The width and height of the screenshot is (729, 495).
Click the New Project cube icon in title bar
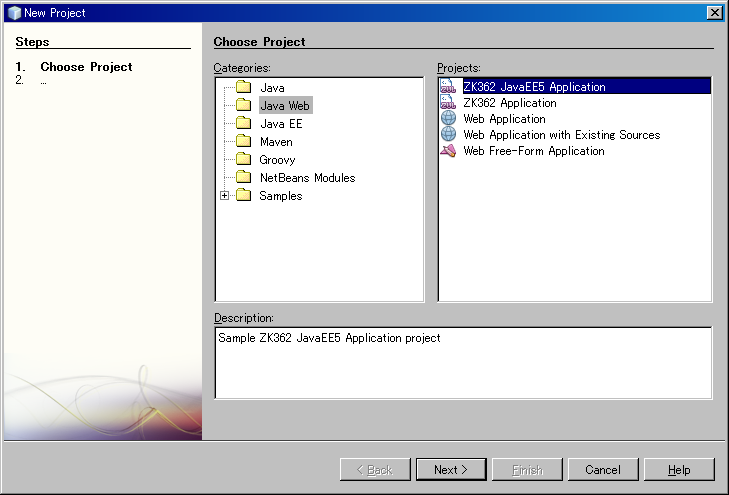pyautogui.click(x=14, y=13)
